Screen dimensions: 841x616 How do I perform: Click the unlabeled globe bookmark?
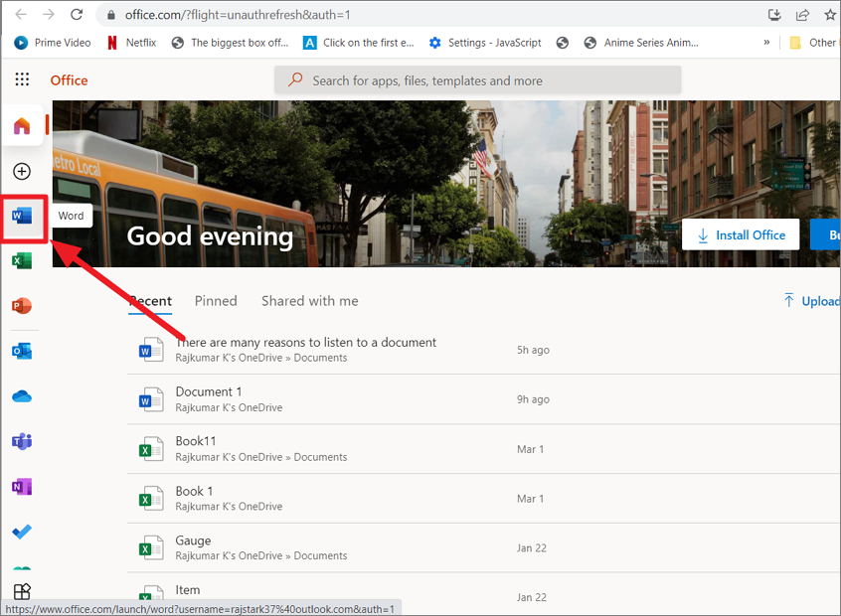pos(562,43)
